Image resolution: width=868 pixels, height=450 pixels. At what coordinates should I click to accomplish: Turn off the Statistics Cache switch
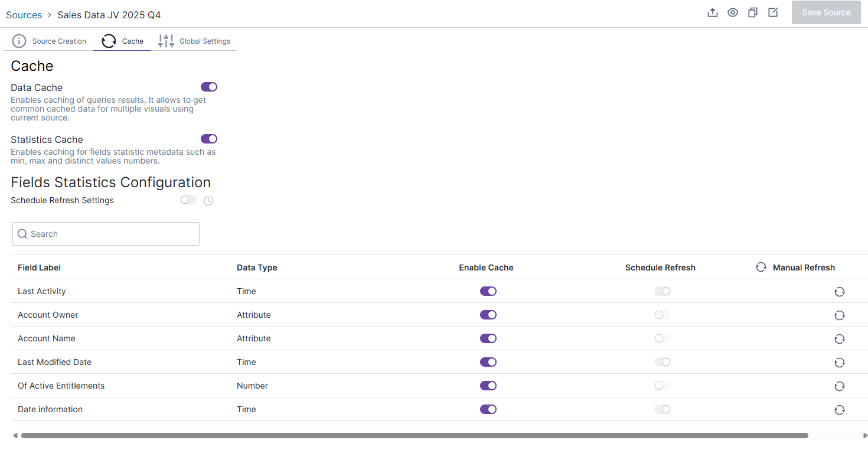209,139
